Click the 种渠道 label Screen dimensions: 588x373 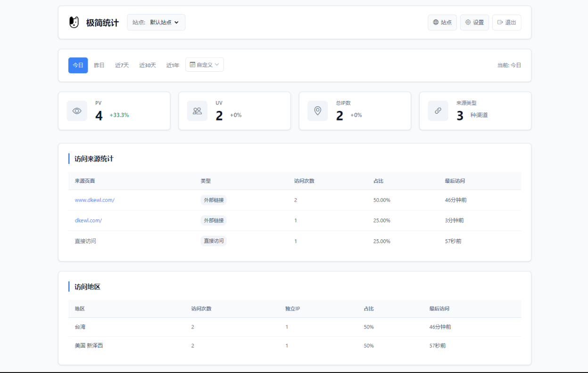[x=479, y=115]
